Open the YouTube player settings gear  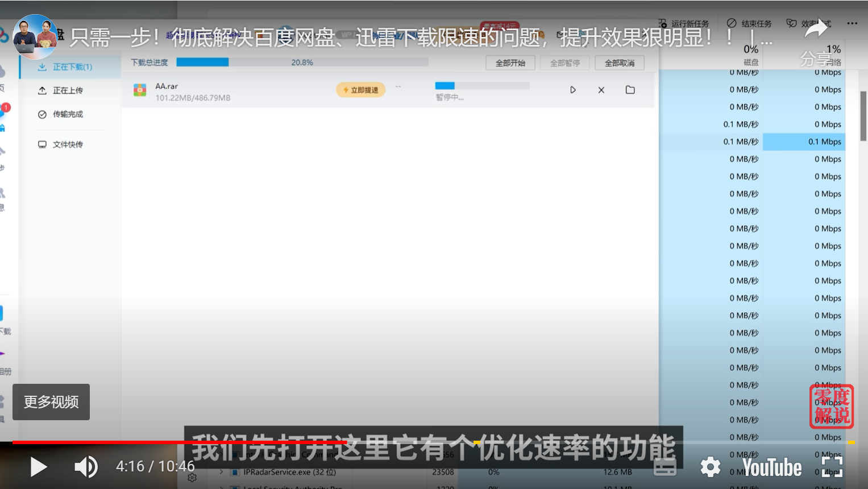(710, 467)
